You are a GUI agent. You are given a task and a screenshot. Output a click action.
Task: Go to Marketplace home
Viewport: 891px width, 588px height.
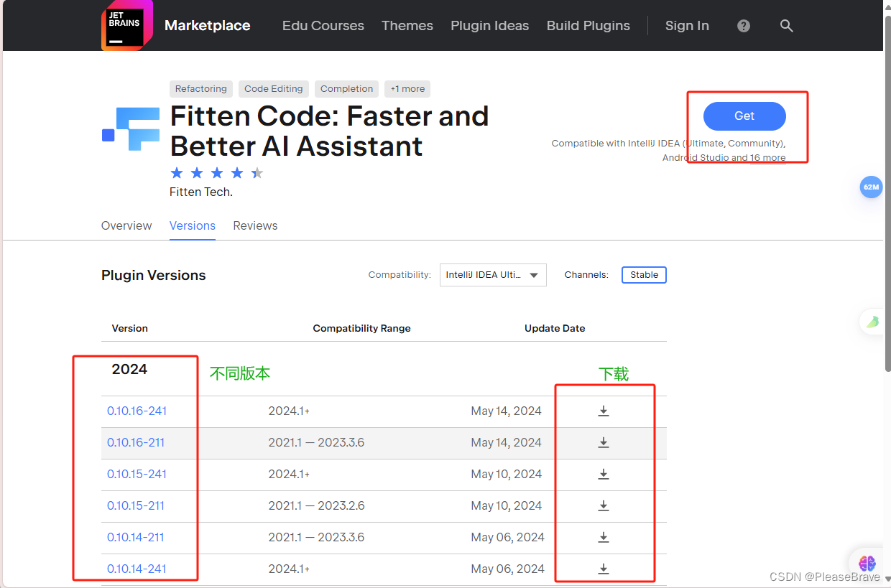click(207, 26)
